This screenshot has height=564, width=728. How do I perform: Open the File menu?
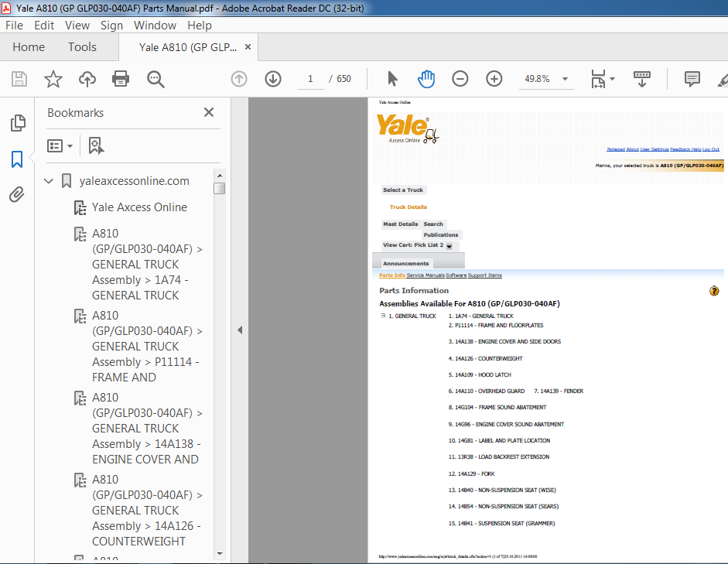pyautogui.click(x=14, y=25)
